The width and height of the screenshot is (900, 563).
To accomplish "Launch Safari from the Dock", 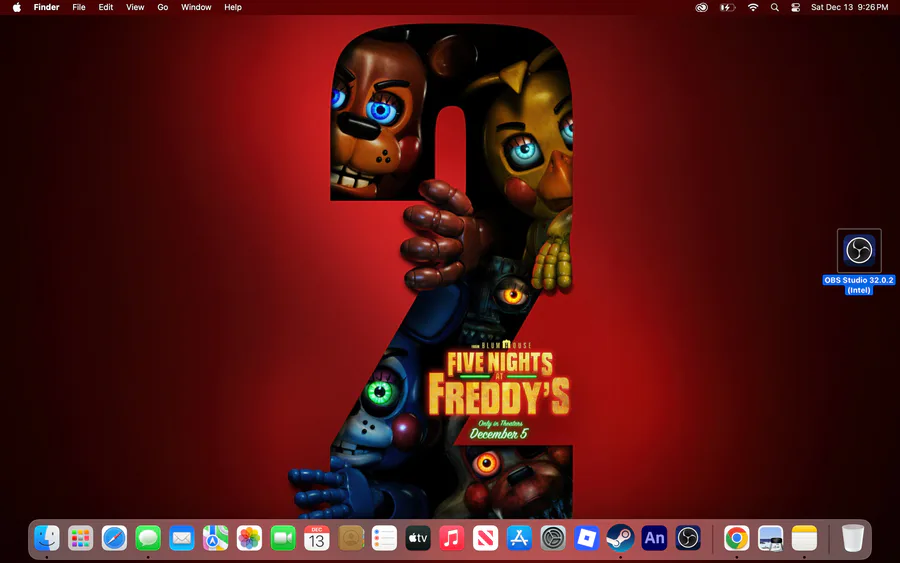I will (x=114, y=538).
